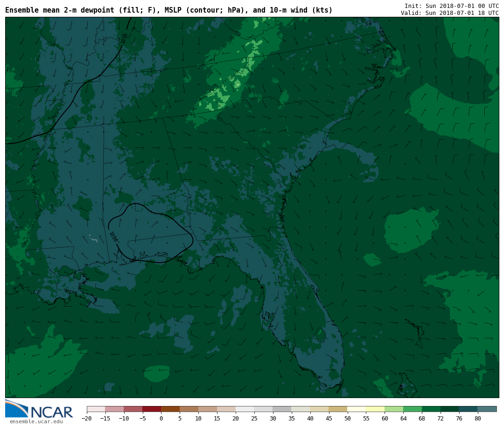
Task: Click the colorbar tick label 80
Action: pos(477,419)
